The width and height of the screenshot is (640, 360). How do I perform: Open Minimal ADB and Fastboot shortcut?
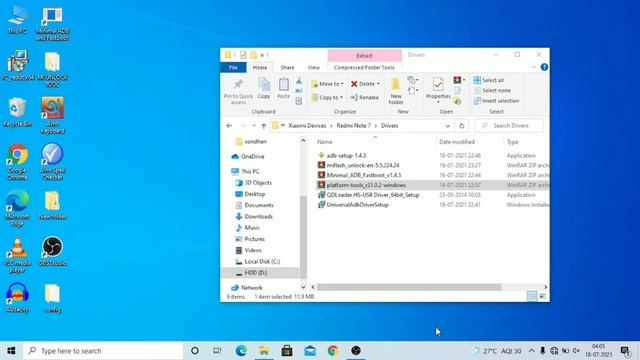point(52,23)
